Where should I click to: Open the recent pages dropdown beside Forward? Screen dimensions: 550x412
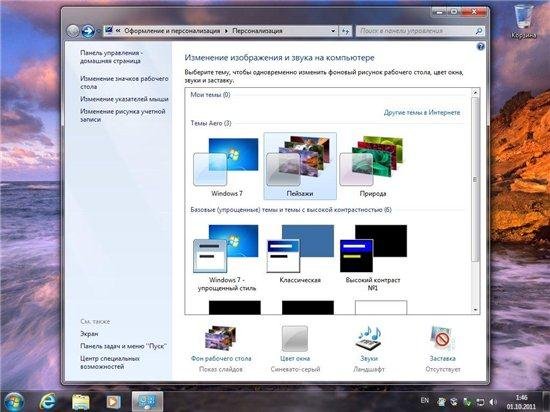tap(98, 31)
